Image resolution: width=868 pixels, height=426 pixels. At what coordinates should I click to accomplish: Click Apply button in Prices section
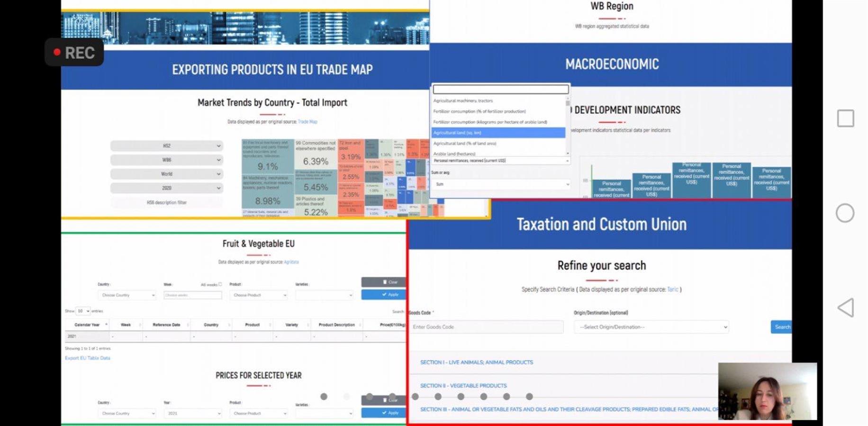point(384,413)
